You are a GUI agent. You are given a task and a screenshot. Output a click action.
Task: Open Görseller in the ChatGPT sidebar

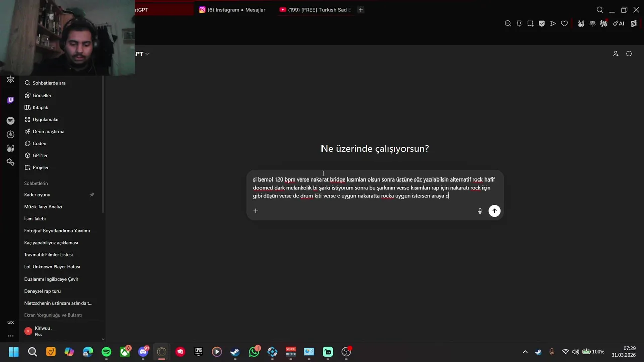61,95
